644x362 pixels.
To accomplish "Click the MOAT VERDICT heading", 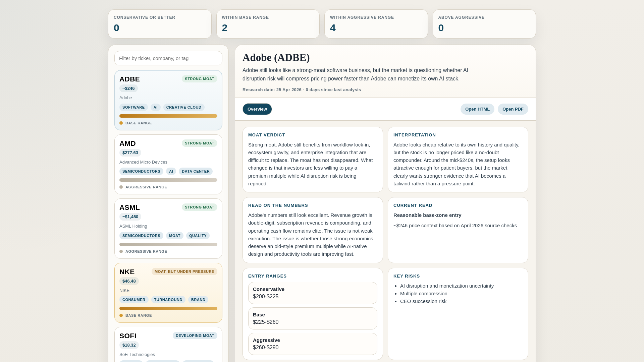I will point(267,135).
